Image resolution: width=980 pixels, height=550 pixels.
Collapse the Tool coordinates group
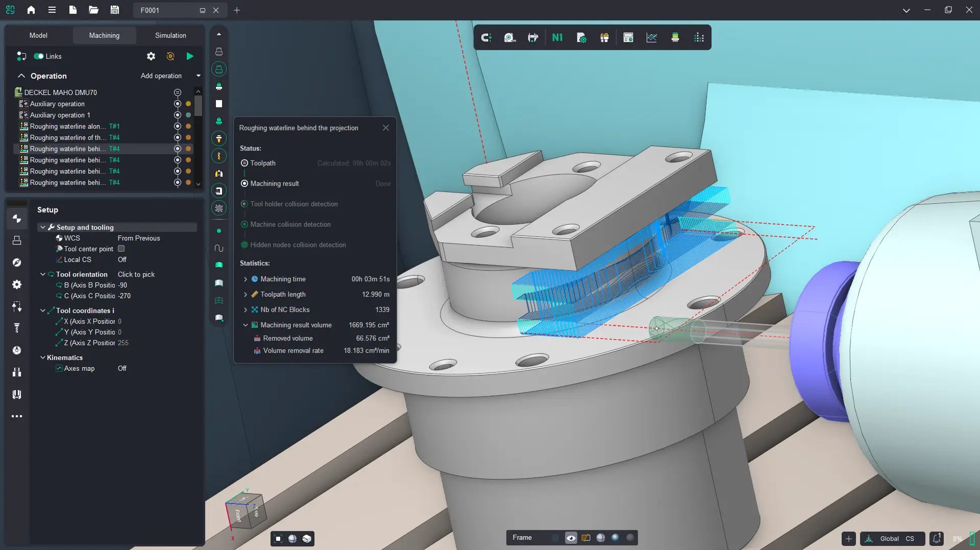(43, 310)
